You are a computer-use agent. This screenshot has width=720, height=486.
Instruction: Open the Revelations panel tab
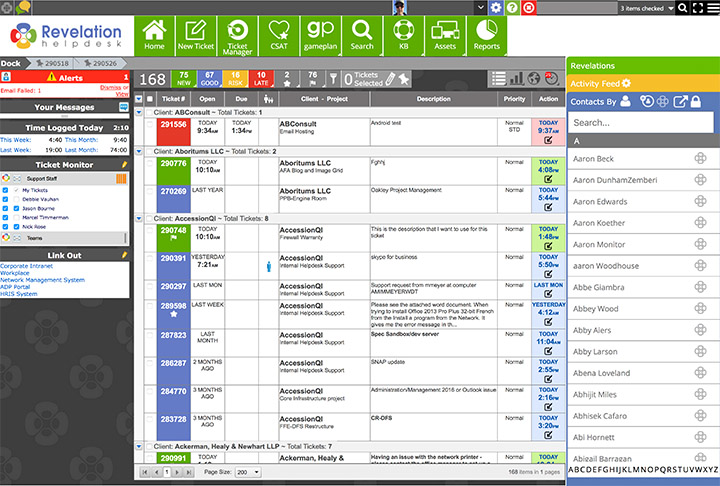click(x=643, y=66)
